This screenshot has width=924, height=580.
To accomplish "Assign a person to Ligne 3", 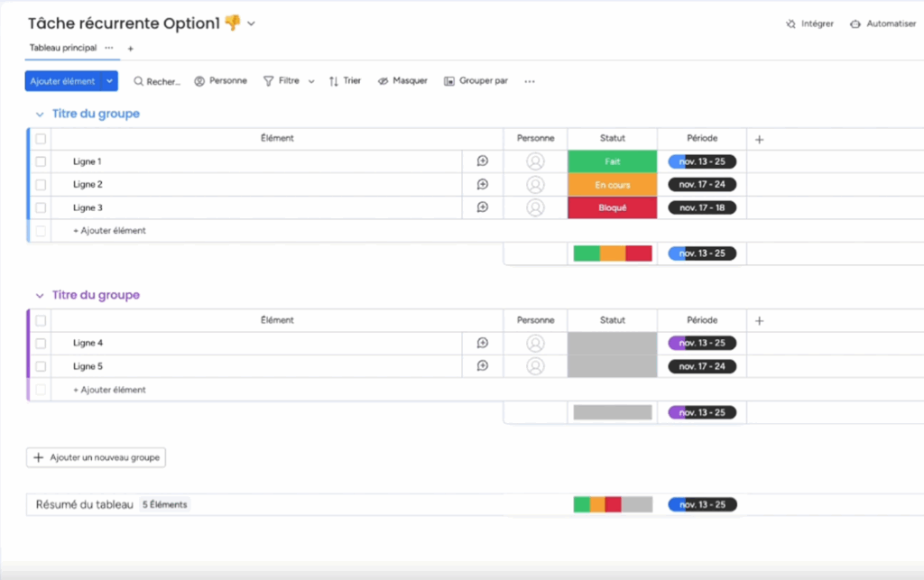I will tap(535, 207).
